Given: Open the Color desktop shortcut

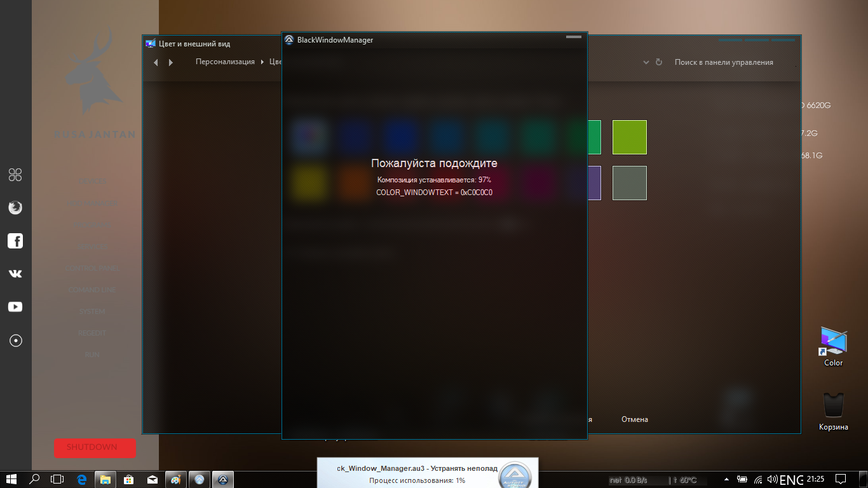Looking at the screenshot, I should pos(833,347).
